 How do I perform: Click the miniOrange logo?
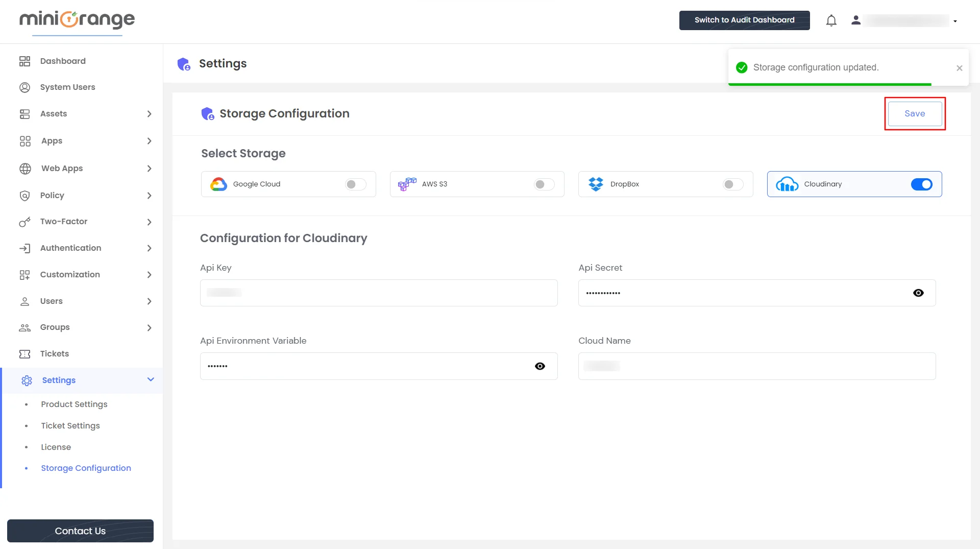point(77,20)
